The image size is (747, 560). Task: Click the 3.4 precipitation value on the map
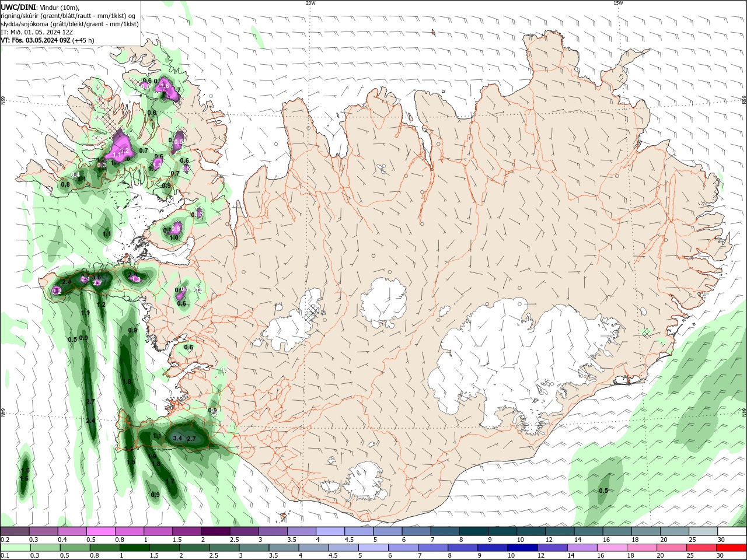click(x=177, y=438)
